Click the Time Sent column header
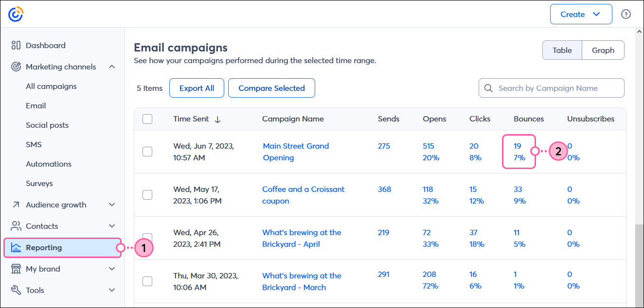 click(x=191, y=119)
